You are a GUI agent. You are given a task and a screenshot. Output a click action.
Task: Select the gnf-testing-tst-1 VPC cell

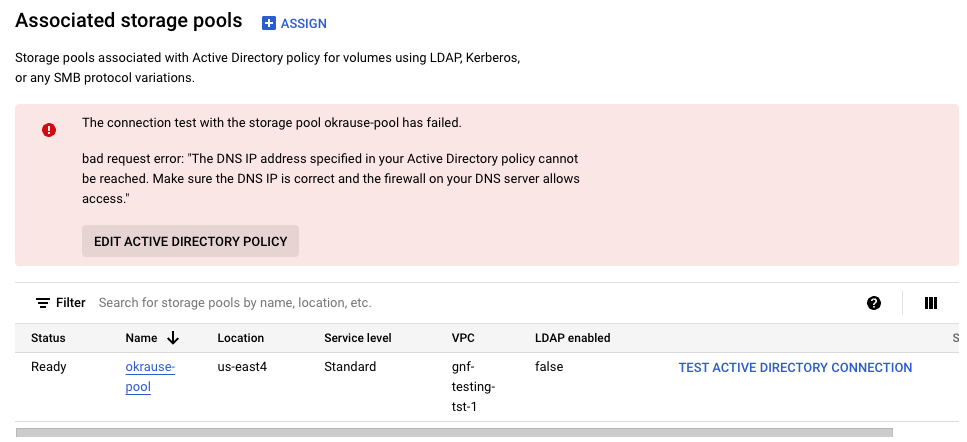[474, 386]
